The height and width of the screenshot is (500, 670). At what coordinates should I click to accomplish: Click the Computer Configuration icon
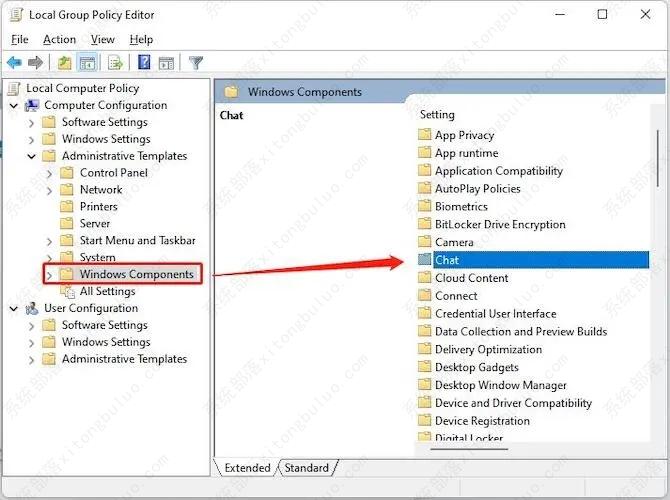tap(32, 105)
